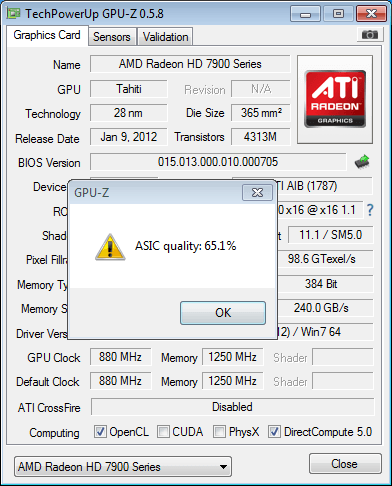Click the BIOS Version field

218,162
